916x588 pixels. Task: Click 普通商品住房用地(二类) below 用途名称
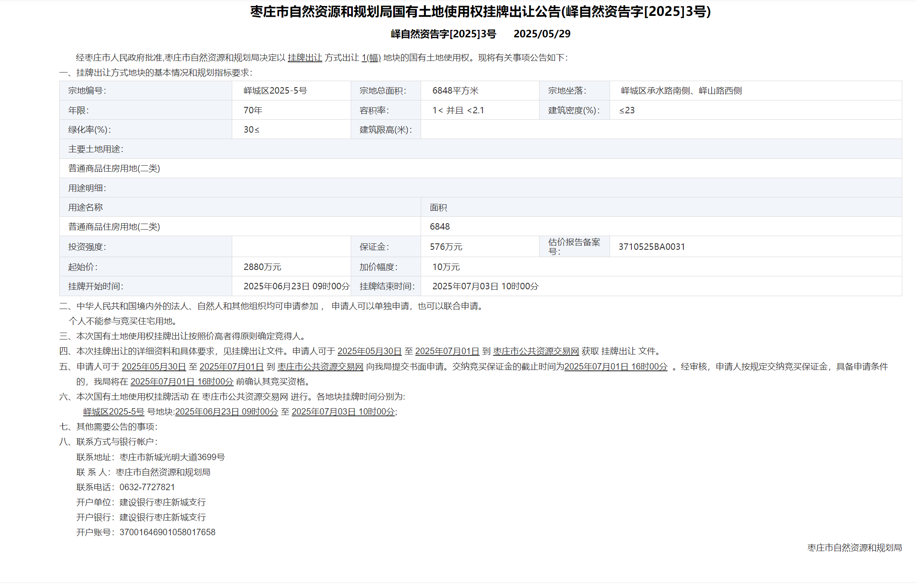(114, 227)
